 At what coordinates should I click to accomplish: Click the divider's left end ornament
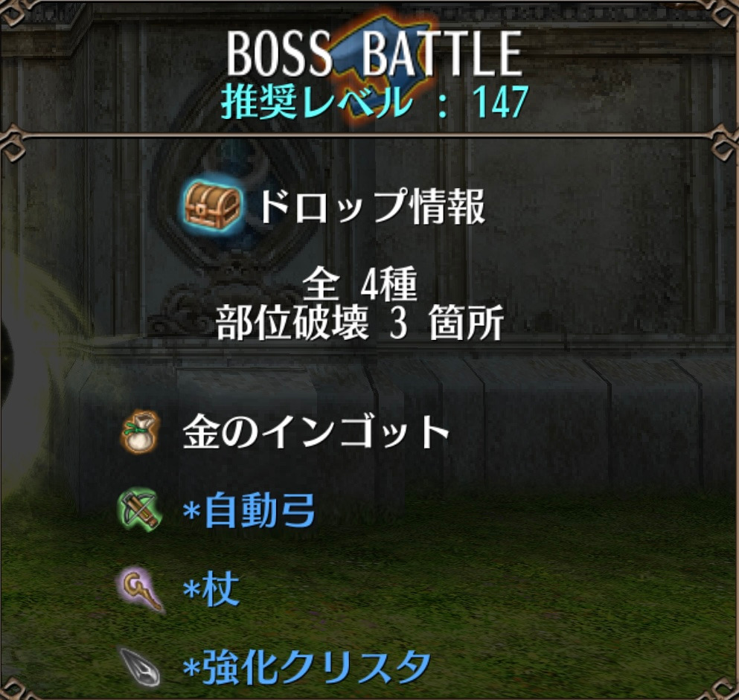coord(12,142)
